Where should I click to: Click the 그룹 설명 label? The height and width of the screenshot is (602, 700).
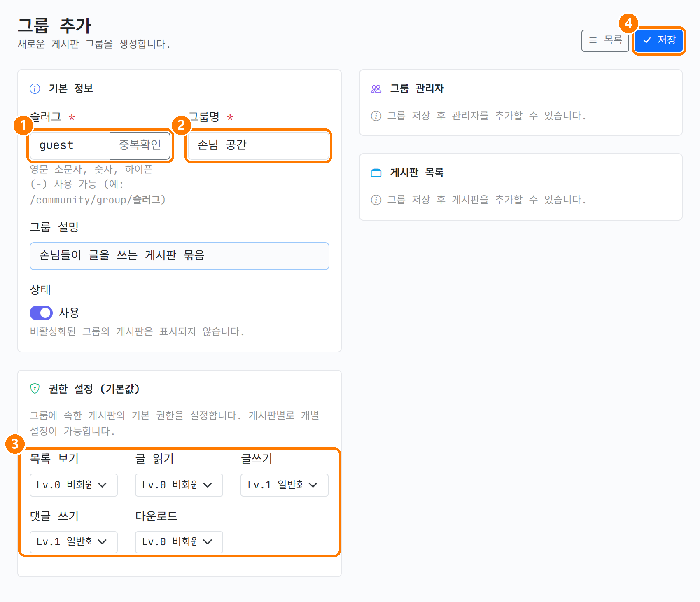(x=54, y=227)
